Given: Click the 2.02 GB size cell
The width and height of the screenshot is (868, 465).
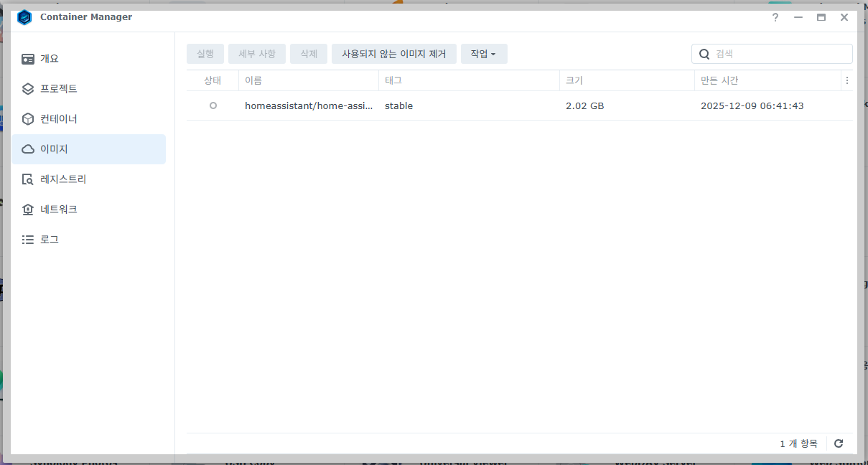Looking at the screenshot, I should [x=584, y=105].
